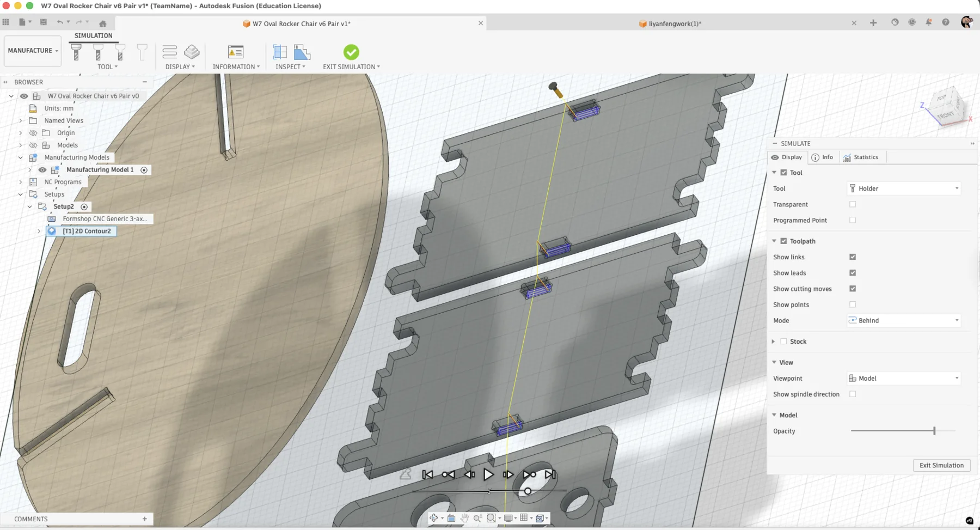Open the Grid settings icon in navigation bar

(524, 517)
